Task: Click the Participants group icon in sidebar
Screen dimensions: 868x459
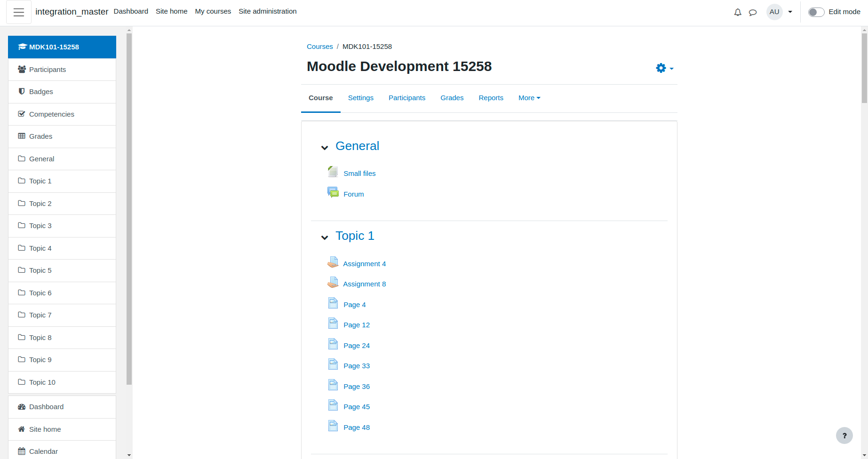Action: 22,69
